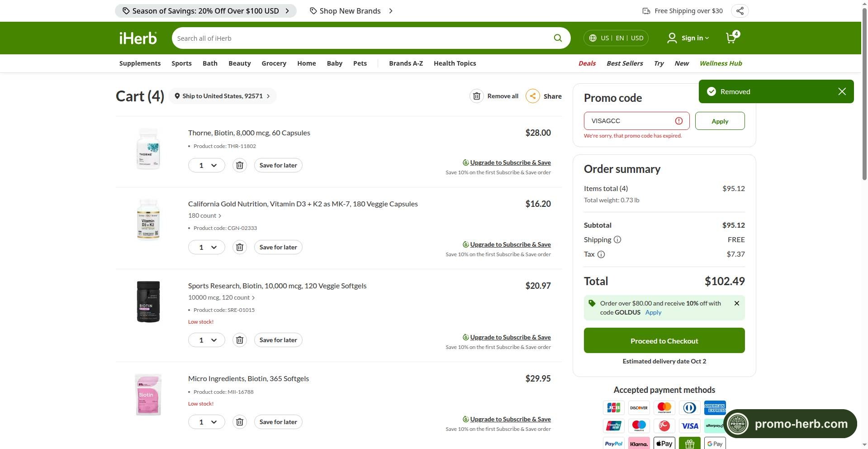
Task: Open the Brands A-Z menu
Action: pyautogui.click(x=406, y=63)
